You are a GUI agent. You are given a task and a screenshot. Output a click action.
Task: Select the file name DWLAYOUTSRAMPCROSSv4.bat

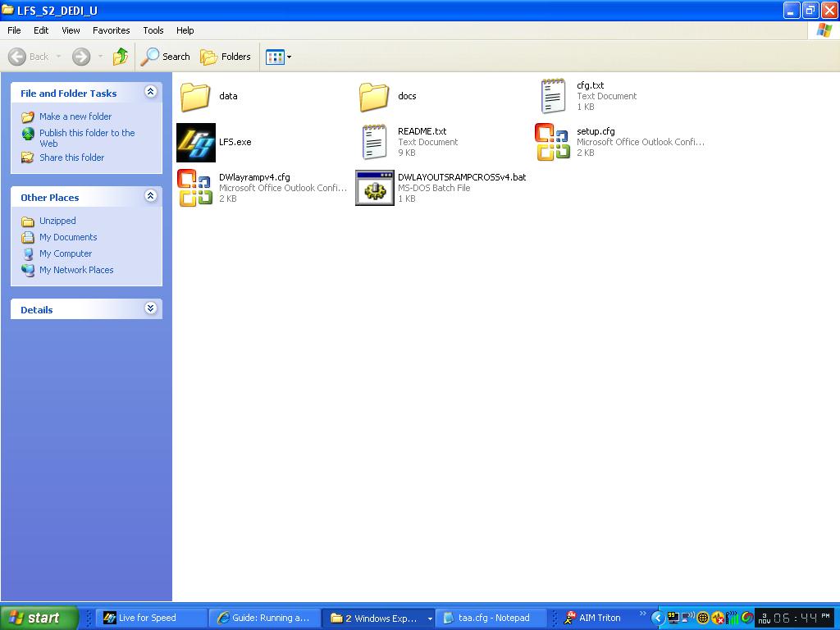tap(462, 177)
